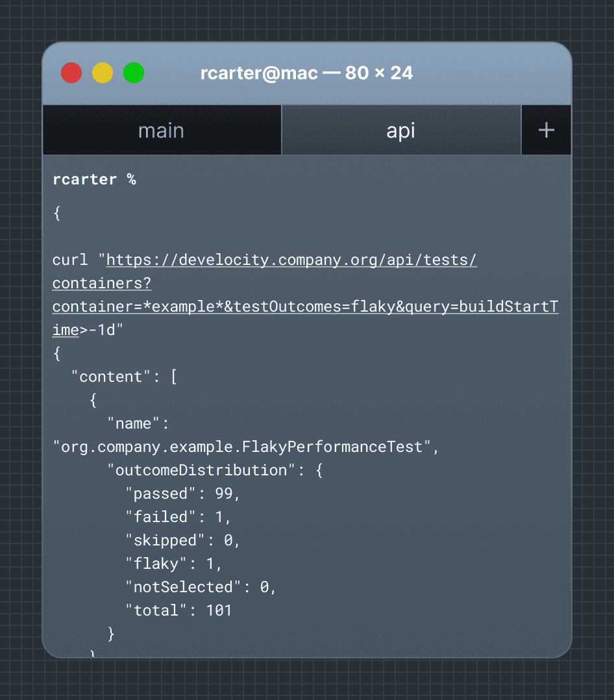This screenshot has width=614, height=700.
Task: Click the green zoom traffic-light icon
Action: (133, 73)
